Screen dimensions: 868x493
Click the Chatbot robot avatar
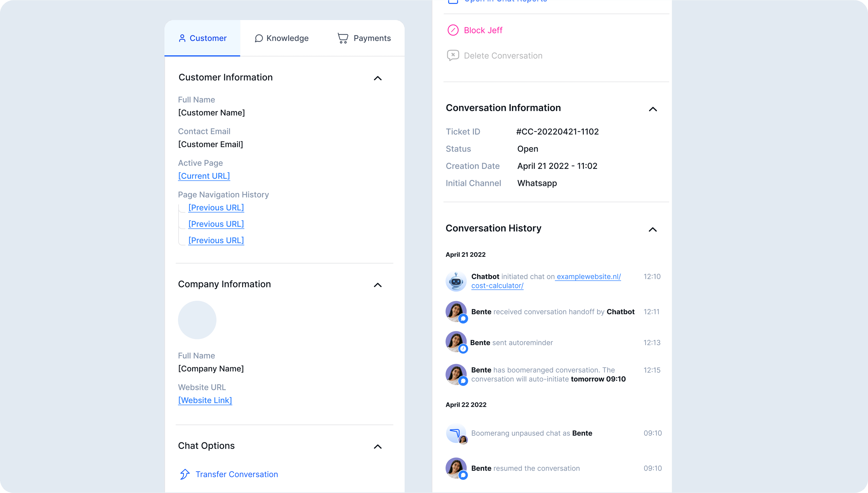pos(456,281)
